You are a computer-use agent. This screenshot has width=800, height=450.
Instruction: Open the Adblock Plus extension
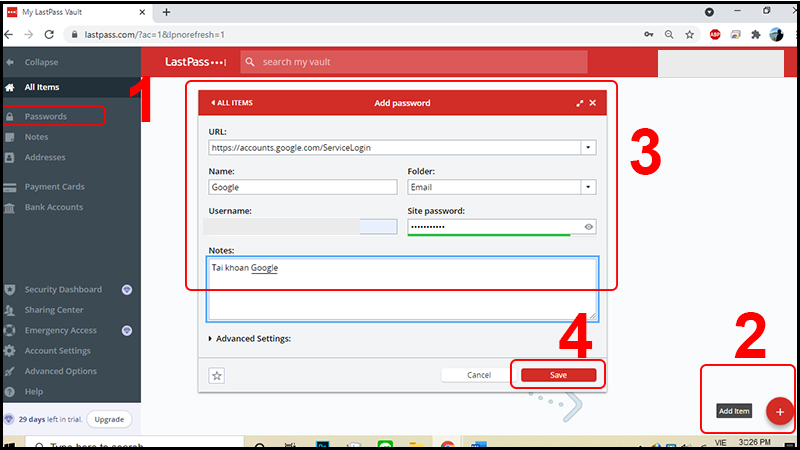click(x=715, y=35)
